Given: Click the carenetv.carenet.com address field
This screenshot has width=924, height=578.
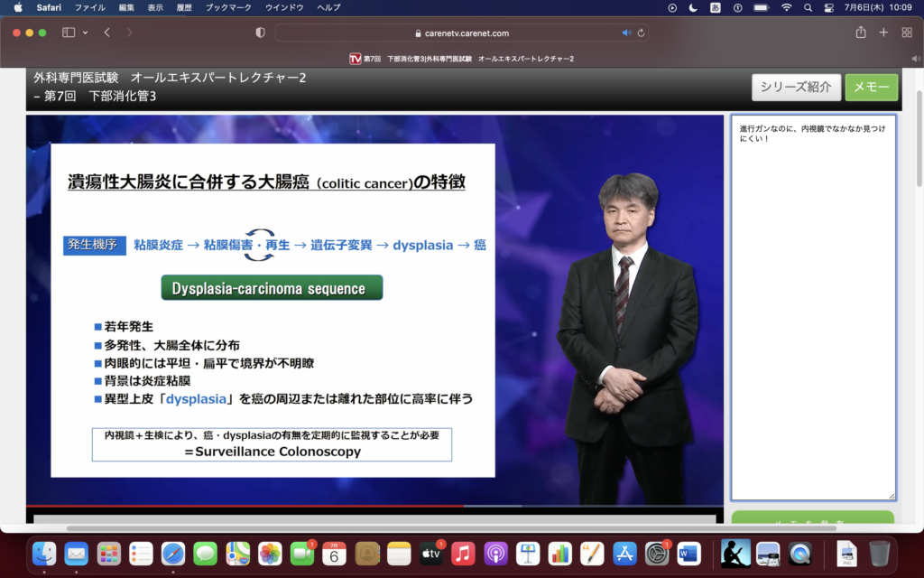Looking at the screenshot, I should 460,33.
